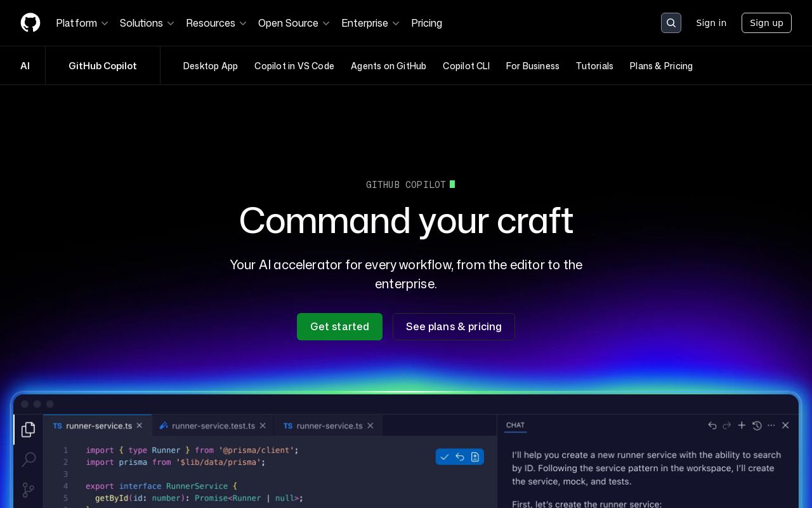Click the GitHub Octocat logo
The height and width of the screenshot is (508, 812).
click(x=30, y=23)
